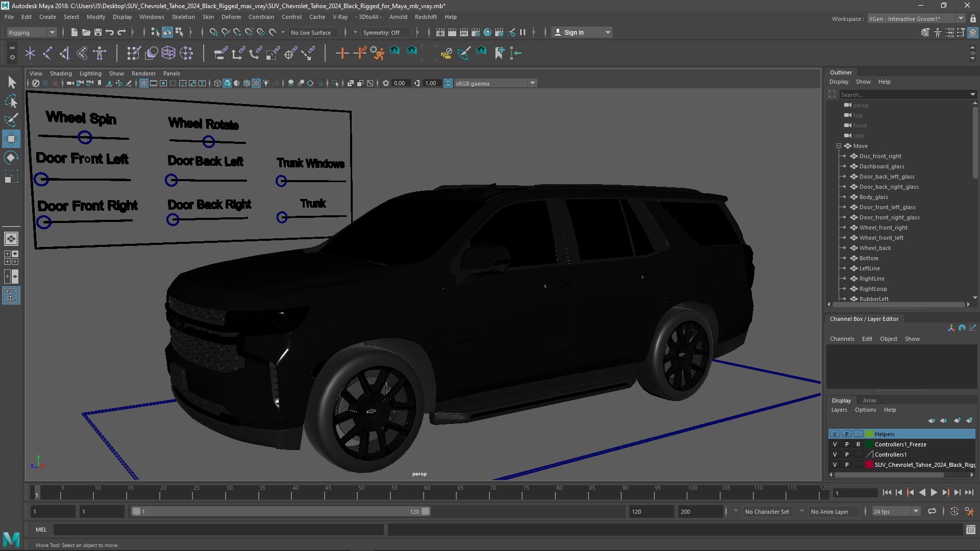Open the Workspace XGen dropdown
980x551 pixels.
(916, 19)
